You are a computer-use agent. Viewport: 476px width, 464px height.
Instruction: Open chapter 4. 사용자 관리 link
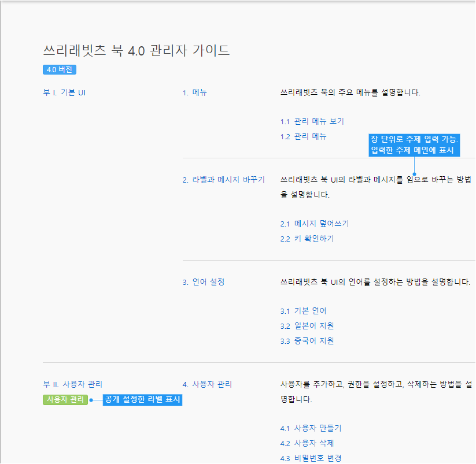(x=207, y=384)
